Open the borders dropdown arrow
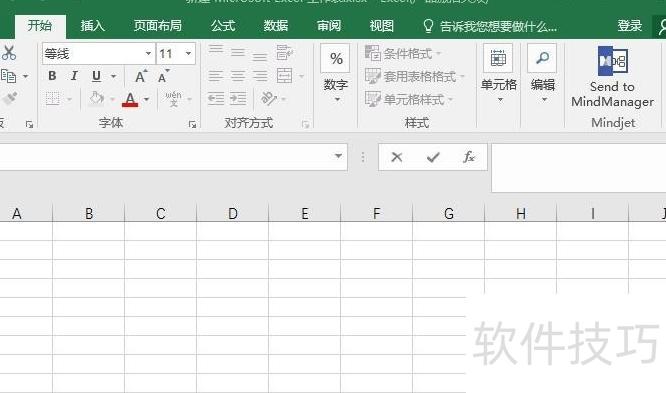Viewport: 666px width, 393px height. [x=69, y=100]
